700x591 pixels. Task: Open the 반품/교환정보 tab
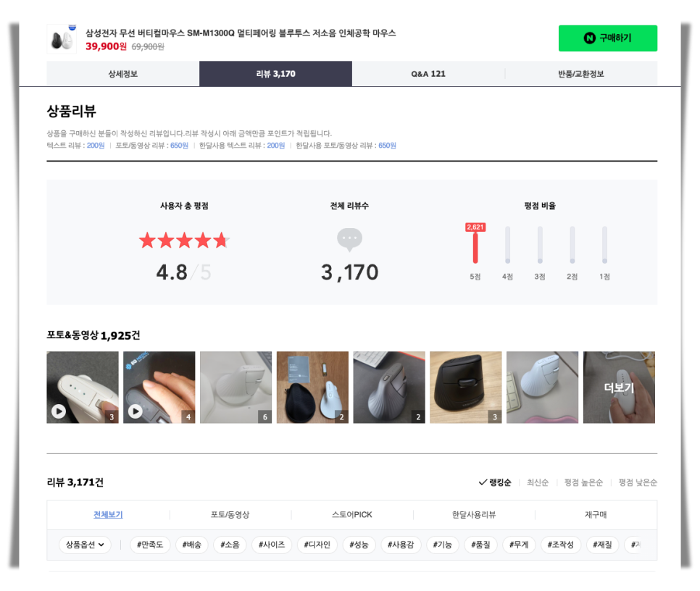581,74
